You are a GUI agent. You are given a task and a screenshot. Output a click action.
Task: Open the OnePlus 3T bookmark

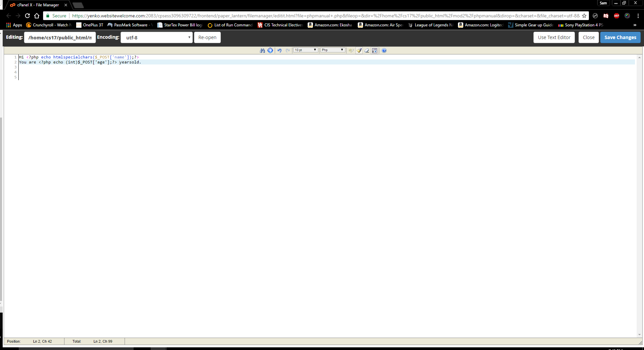pyautogui.click(x=90, y=25)
